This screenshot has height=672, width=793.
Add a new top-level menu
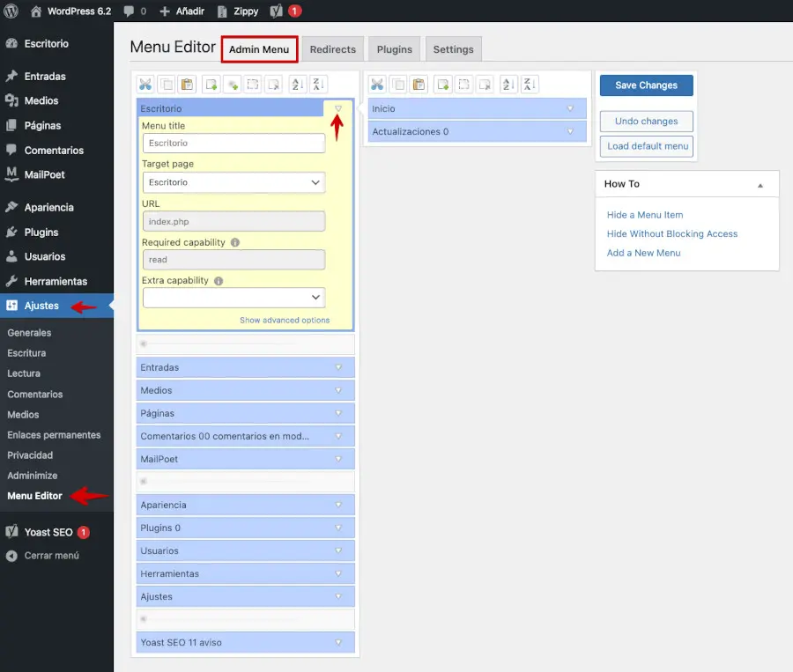tap(211, 85)
